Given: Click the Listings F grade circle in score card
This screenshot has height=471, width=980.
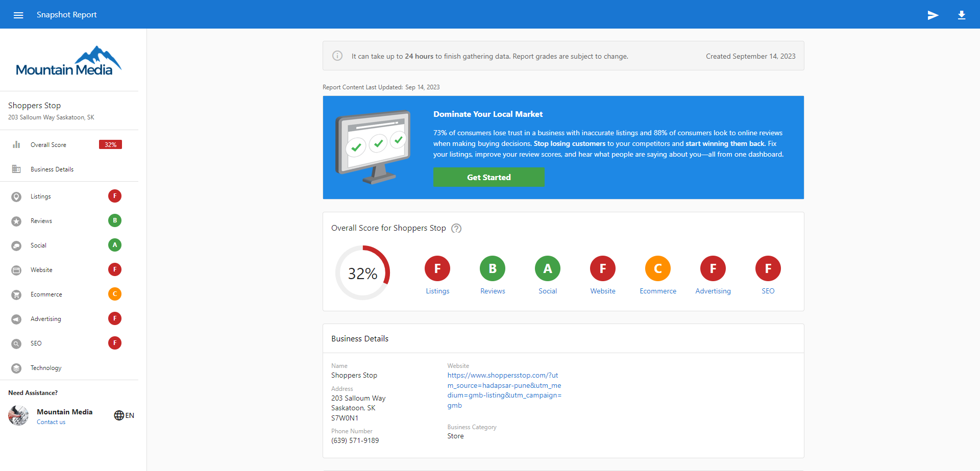Looking at the screenshot, I should (437, 268).
